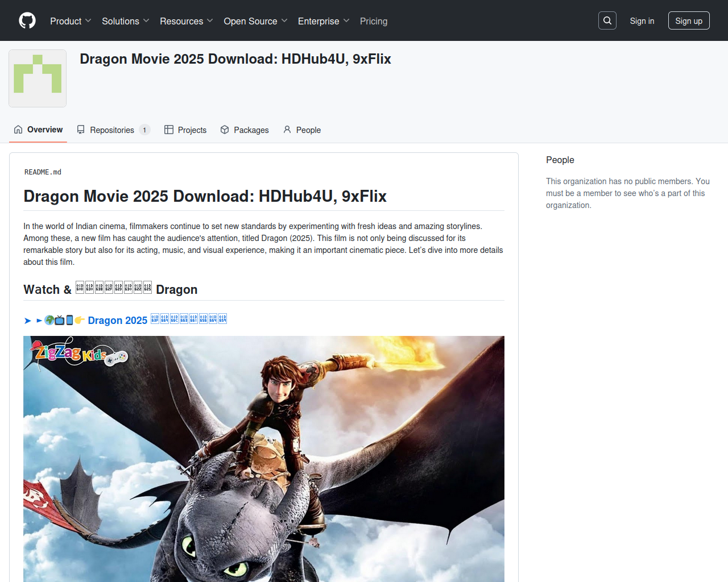Open the search magnifier icon
This screenshot has width=728, height=582.
(x=607, y=20)
